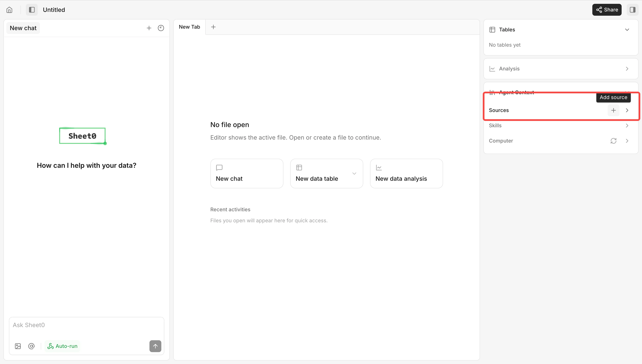The width and height of the screenshot is (642, 364).
Task: Open a new editor tab with the plus
Action: (x=213, y=27)
